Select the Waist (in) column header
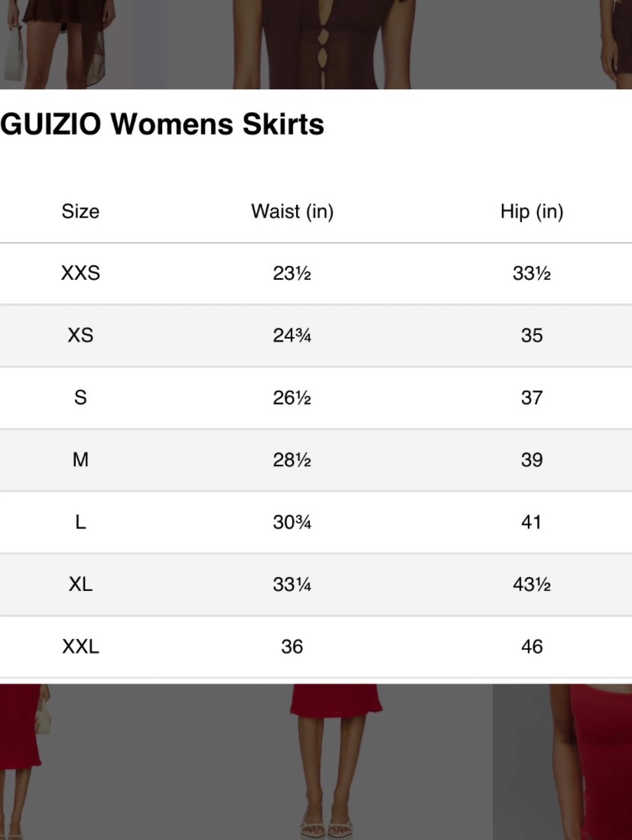The height and width of the screenshot is (840, 632). pyautogui.click(x=292, y=211)
